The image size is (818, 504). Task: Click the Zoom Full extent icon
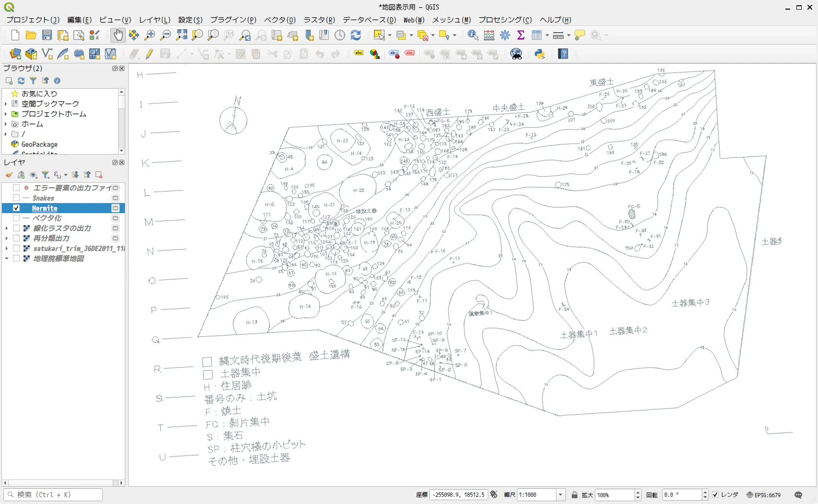[x=181, y=35]
